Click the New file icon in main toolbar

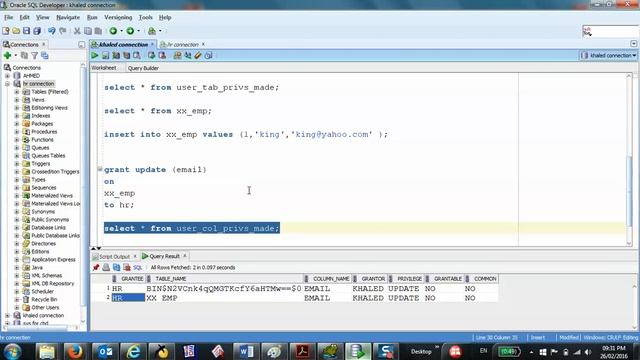[x=6, y=31]
